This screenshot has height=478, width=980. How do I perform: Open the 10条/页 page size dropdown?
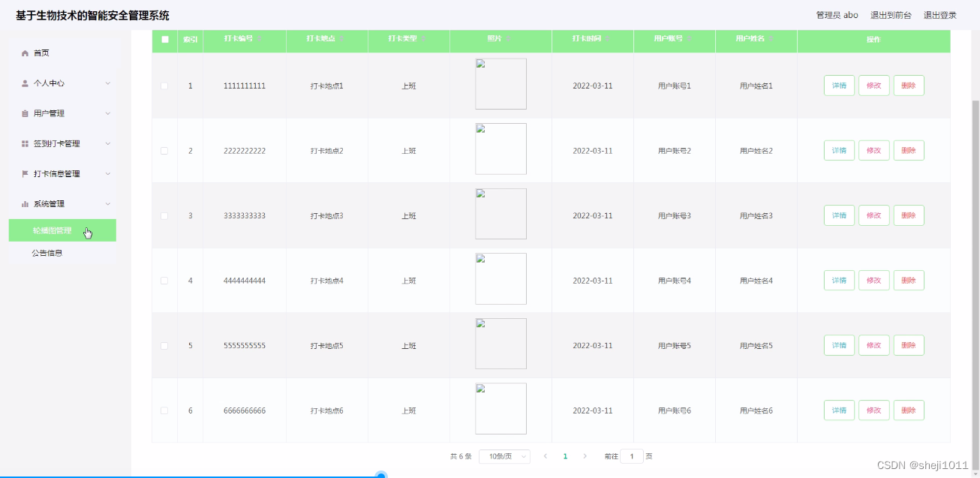tap(504, 455)
